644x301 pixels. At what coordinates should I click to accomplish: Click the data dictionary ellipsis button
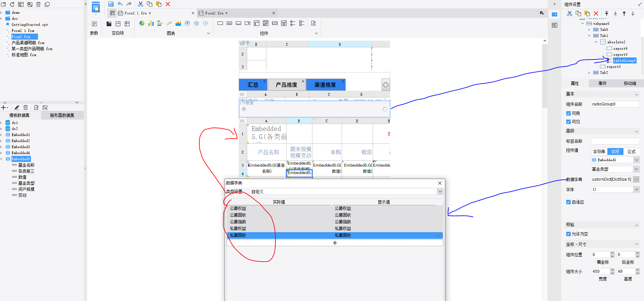[x=636, y=179]
